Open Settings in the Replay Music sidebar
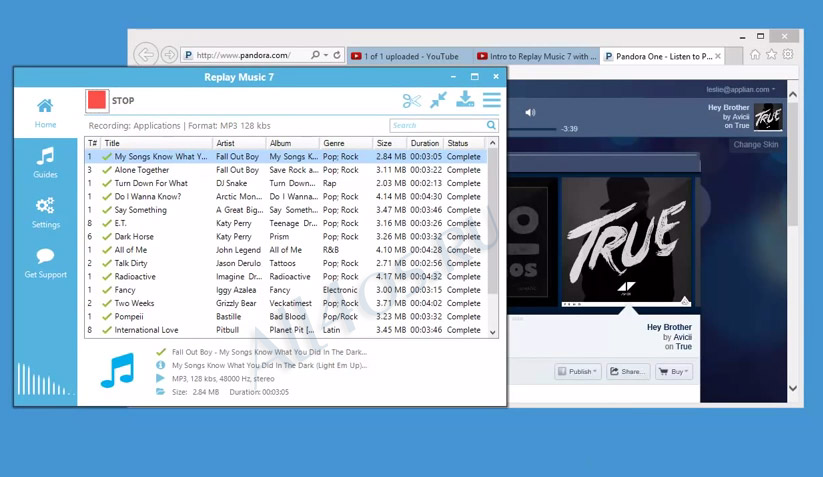This screenshot has width=823, height=477. pyautogui.click(x=46, y=213)
